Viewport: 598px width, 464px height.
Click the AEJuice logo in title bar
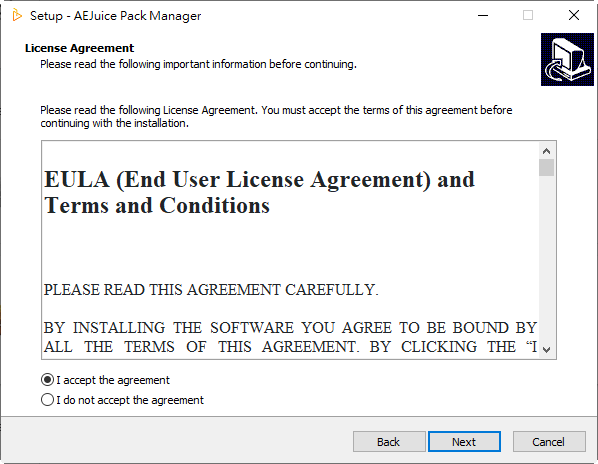click(x=17, y=15)
